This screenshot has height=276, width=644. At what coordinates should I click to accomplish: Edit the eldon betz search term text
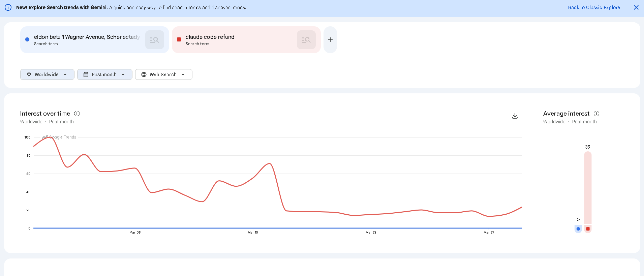[x=87, y=37]
